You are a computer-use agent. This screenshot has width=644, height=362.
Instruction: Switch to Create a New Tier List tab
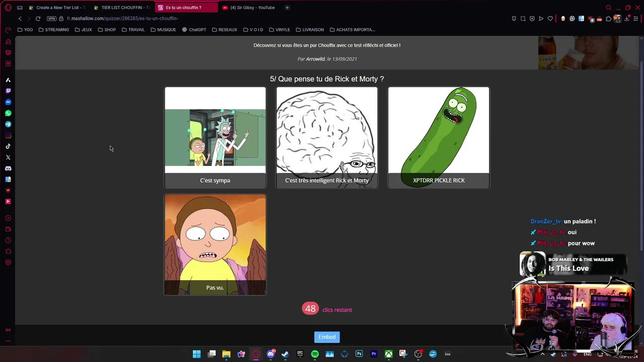[x=57, y=8]
